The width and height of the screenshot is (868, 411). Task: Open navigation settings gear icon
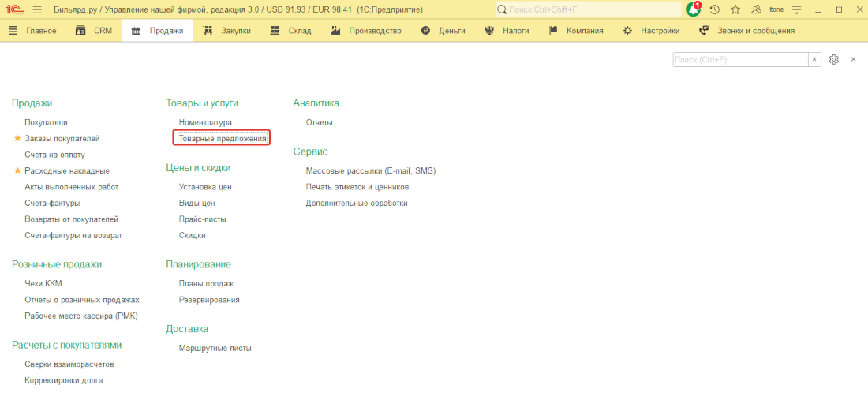tap(833, 59)
